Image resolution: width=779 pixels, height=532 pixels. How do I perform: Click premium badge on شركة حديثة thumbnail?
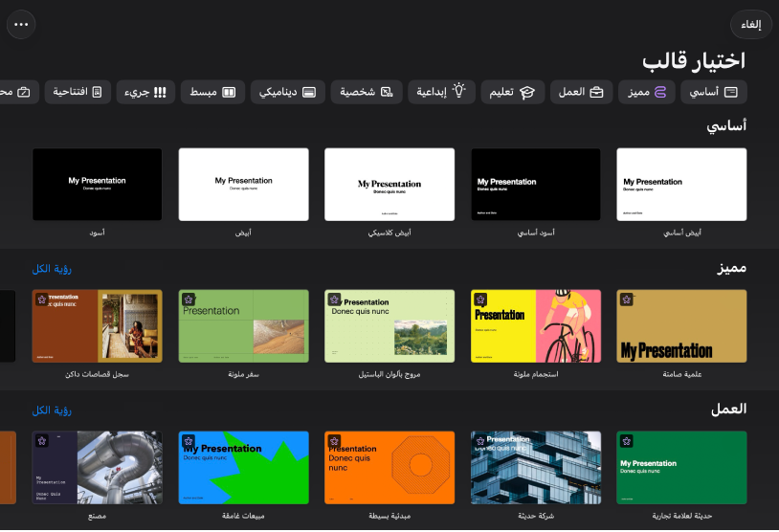point(480,441)
